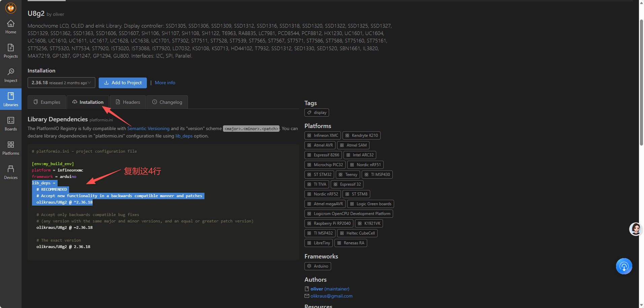Screen dimensions: 644x308
Task: Select the Nordic nRF51 platform tag
Action: pyautogui.click(x=365, y=165)
